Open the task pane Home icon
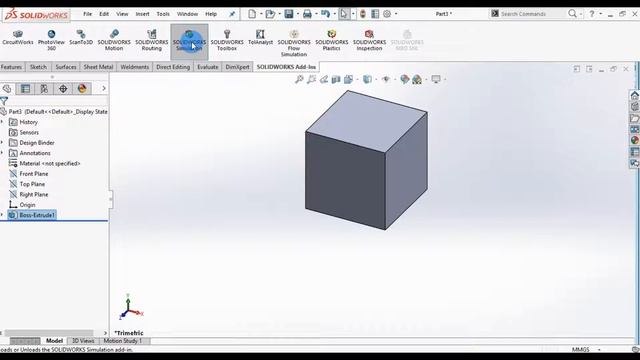The width and height of the screenshot is (640, 360). pos(635,96)
